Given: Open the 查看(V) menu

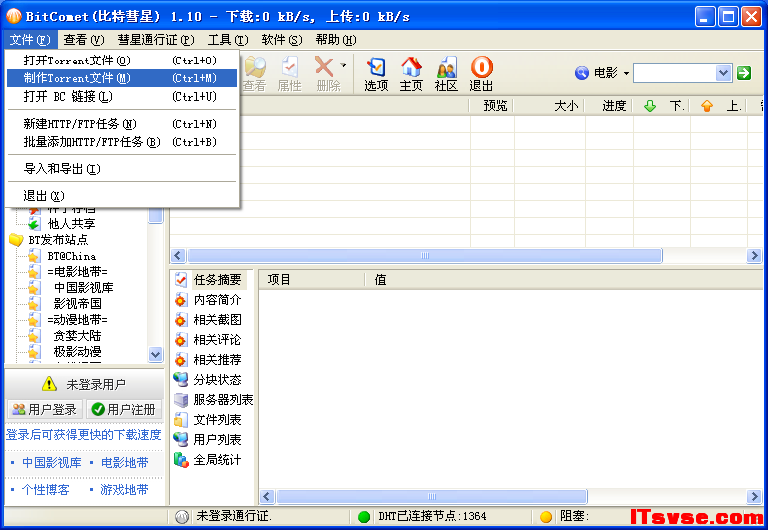Looking at the screenshot, I should [x=84, y=40].
